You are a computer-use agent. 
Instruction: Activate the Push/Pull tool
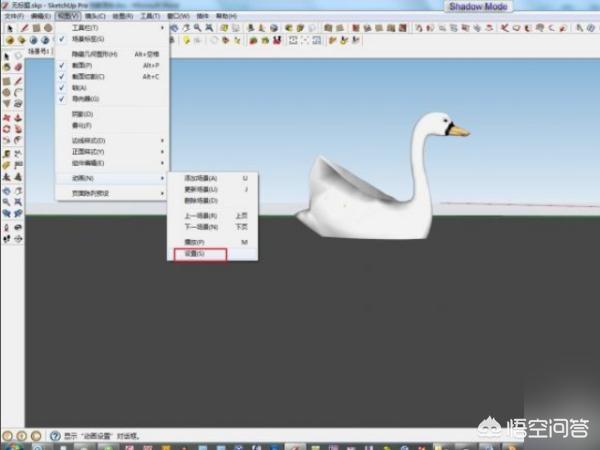18,117
